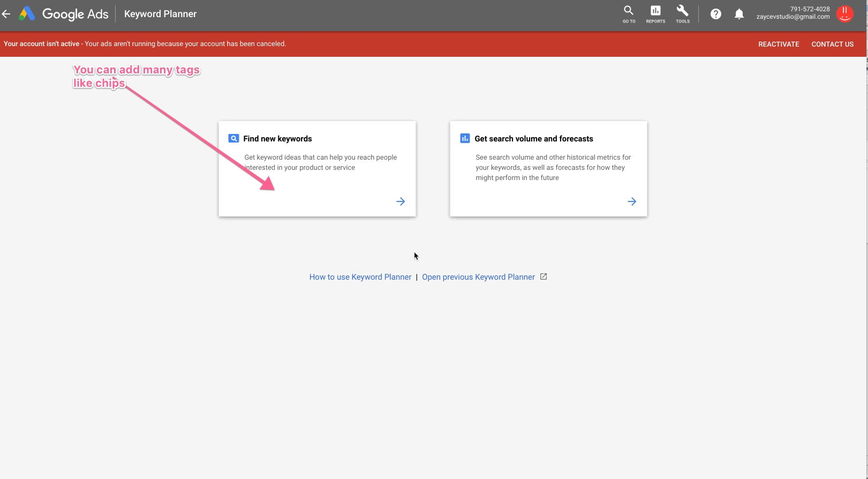Screen dimensions: 868x479
Task: Open the Go To search icon
Action: [629, 14]
